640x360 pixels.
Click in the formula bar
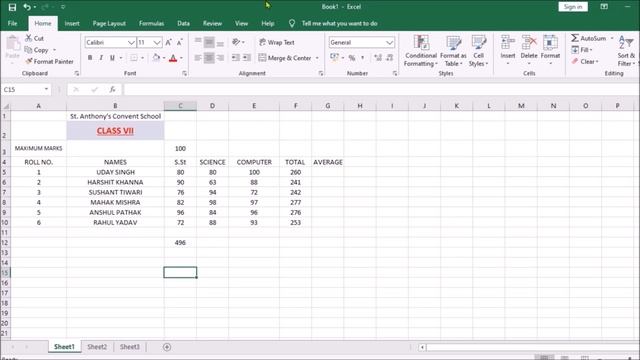point(381,89)
